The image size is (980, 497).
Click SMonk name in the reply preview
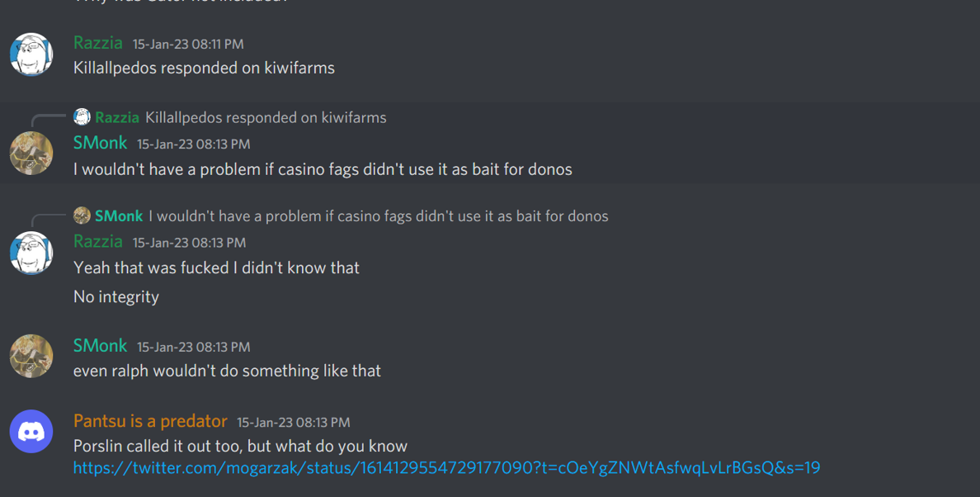pyautogui.click(x=119, y=216)
